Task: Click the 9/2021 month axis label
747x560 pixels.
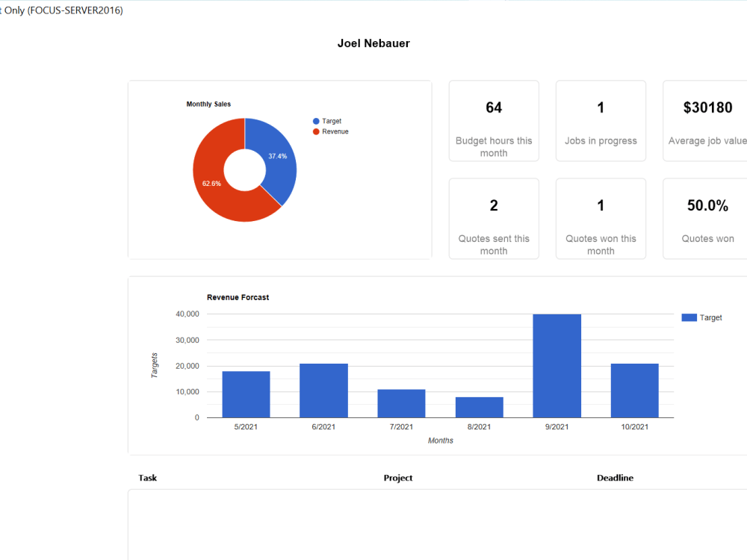Action: pos(557,426)
